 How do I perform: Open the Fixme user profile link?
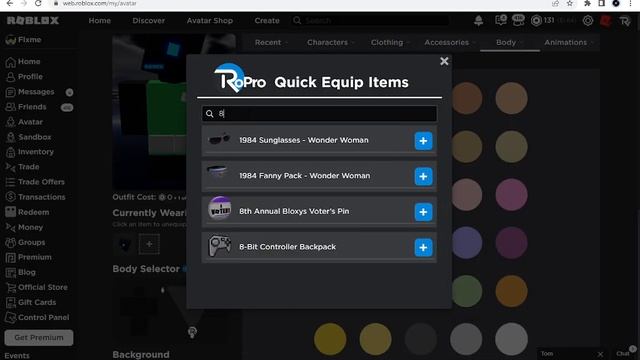[24, 40]
